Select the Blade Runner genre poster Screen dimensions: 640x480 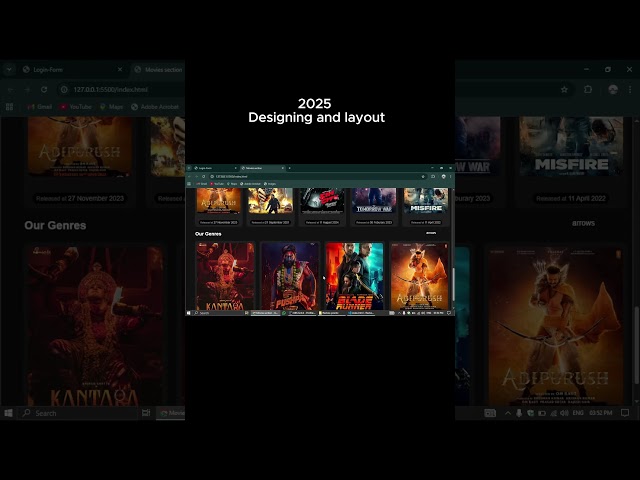354,276
